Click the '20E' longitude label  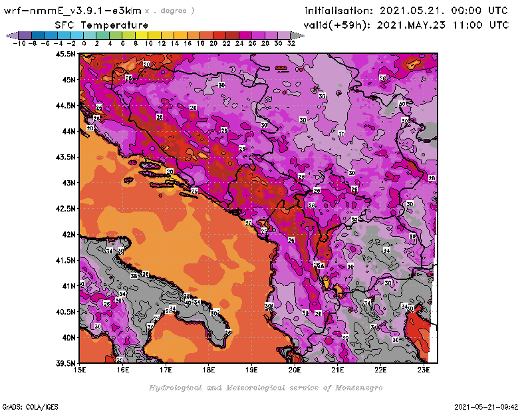295,370
